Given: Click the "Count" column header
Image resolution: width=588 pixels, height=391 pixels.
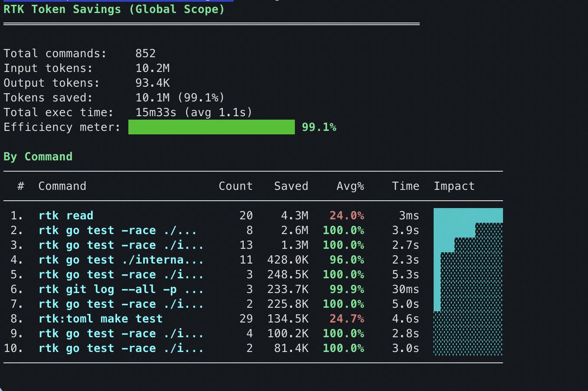Looking at the screenshot, I should [236, 186].
